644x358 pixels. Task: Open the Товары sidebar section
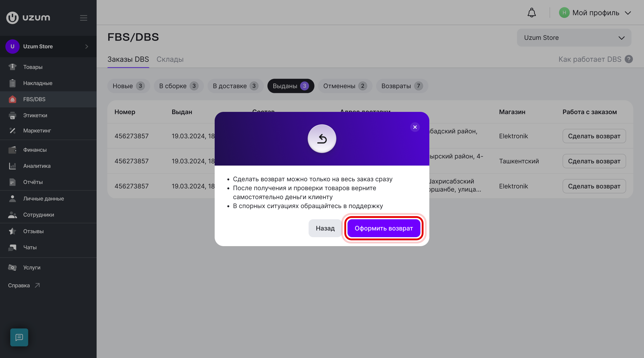tap(48, 67)
